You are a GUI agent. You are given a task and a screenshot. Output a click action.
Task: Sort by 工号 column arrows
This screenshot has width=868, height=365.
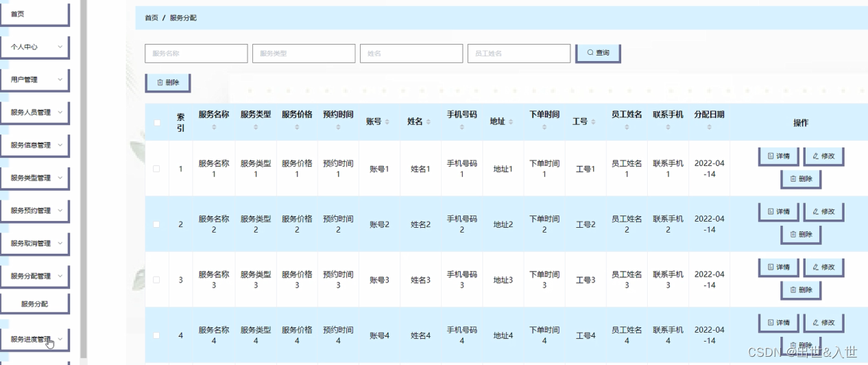(594, 122)
